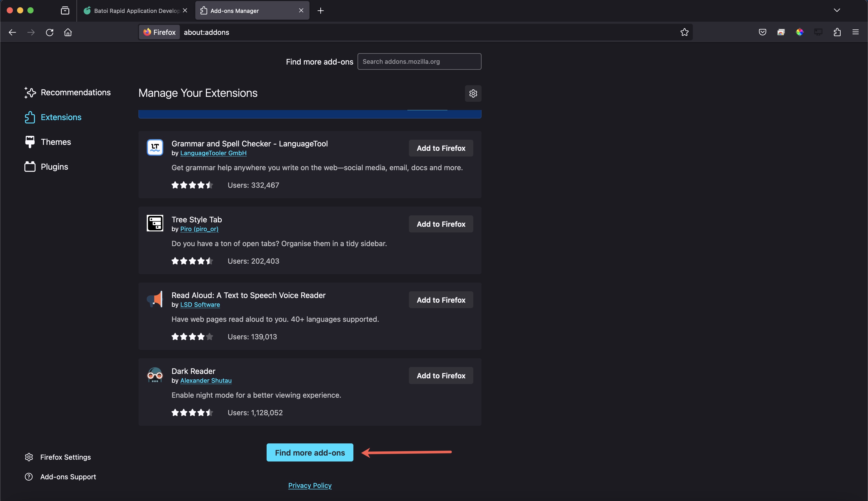
Task: Click the monitor extension toolbar icon
Action: (818, 32)
